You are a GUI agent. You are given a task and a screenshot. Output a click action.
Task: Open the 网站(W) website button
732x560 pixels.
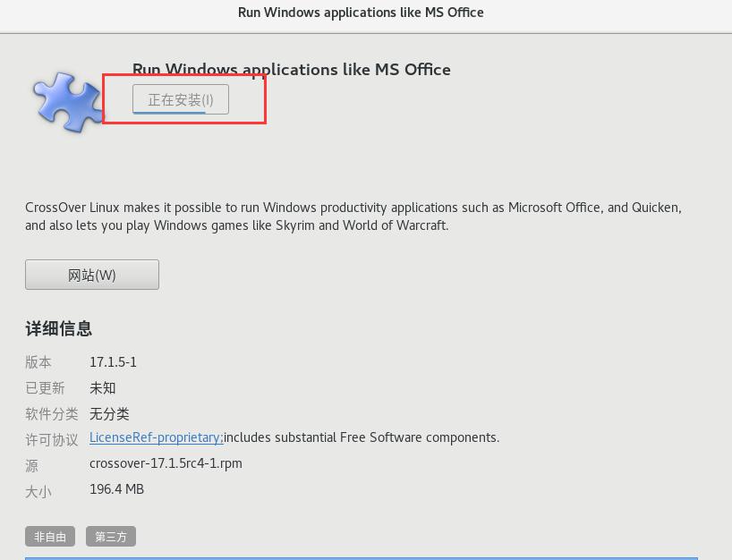[92, 275]
